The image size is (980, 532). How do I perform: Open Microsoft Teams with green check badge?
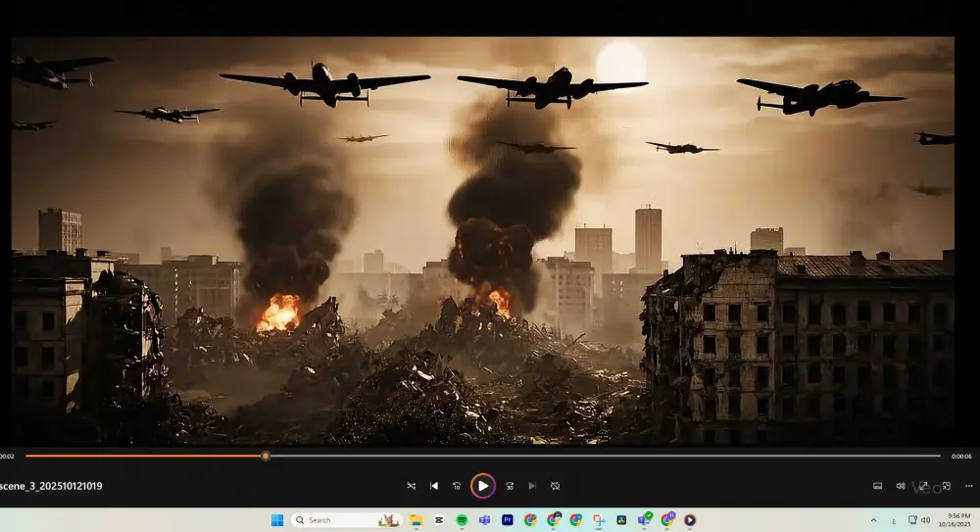point(645,520)
